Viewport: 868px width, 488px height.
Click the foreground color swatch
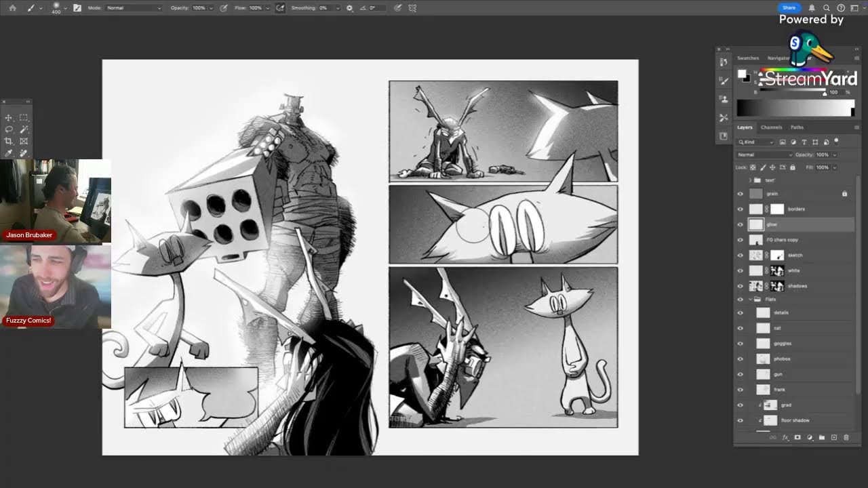741,73
